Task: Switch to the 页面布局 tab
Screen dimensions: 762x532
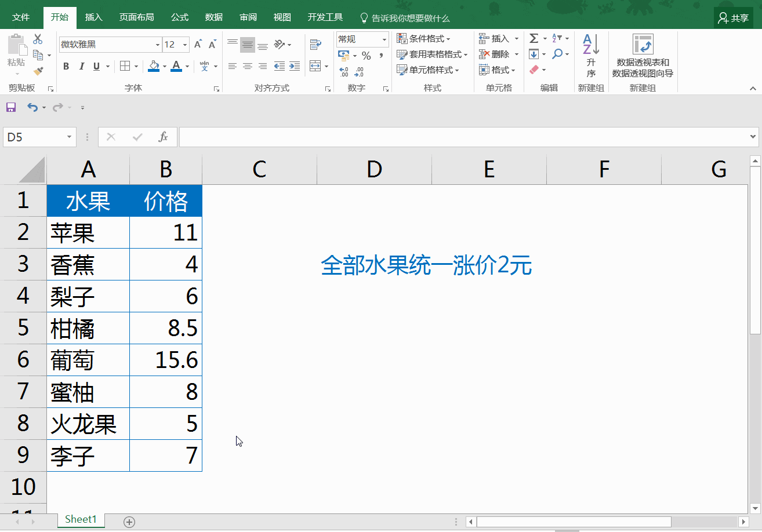Action: coord(137,17)
